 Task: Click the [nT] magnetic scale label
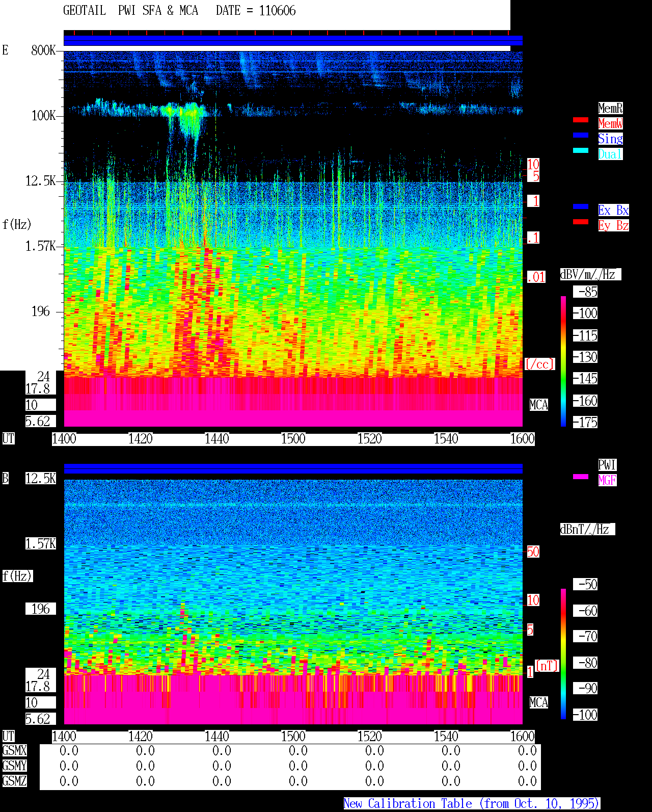tap(547, 666)
